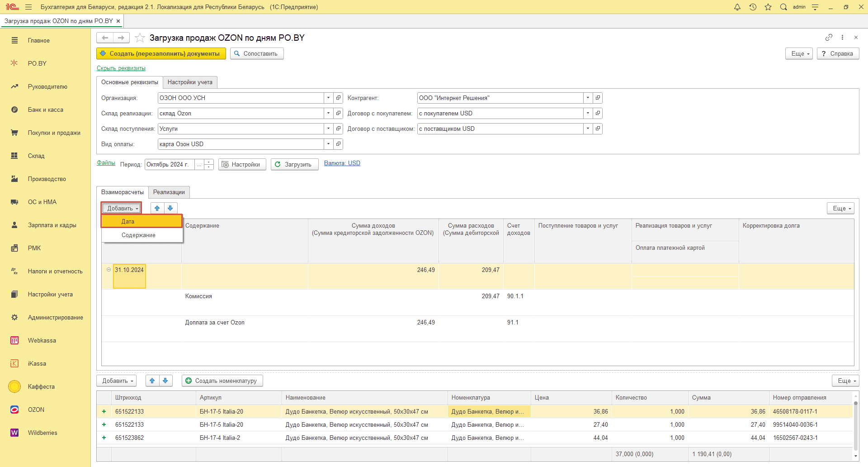This screenshot has height=467, width=868.
Task: Open Еще menu of goods table
Action: point(845,381)
